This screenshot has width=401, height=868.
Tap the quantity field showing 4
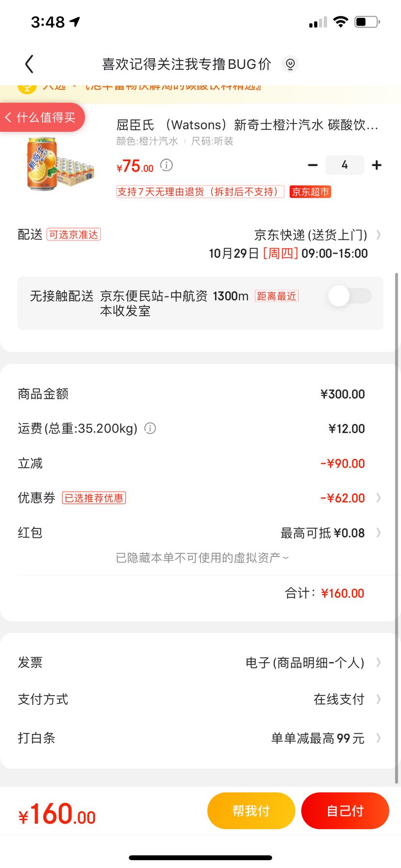345,165
